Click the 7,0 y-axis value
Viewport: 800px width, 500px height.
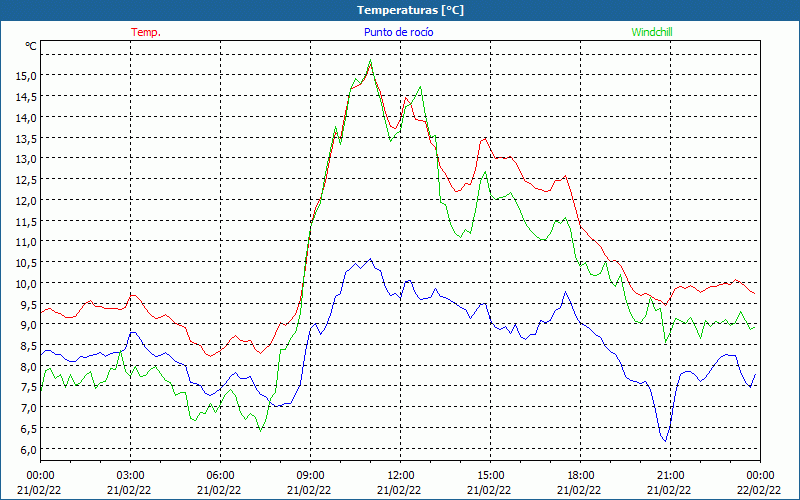(28, 408)
